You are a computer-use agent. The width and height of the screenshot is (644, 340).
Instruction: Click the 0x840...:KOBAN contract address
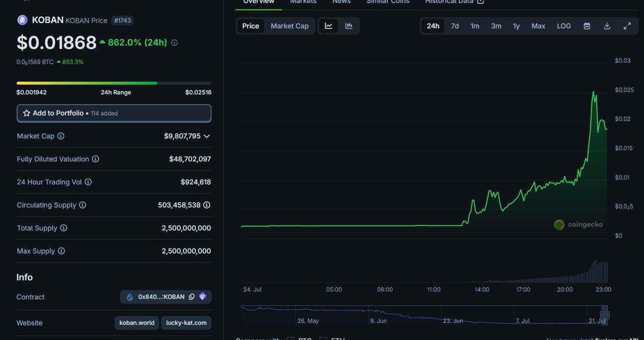click(162, 297)
